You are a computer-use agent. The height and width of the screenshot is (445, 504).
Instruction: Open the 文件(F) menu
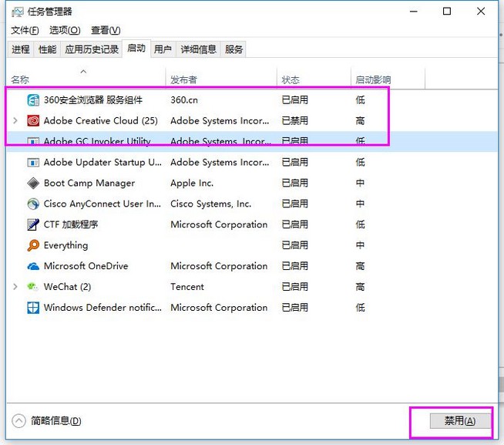(x=25, y=30)
